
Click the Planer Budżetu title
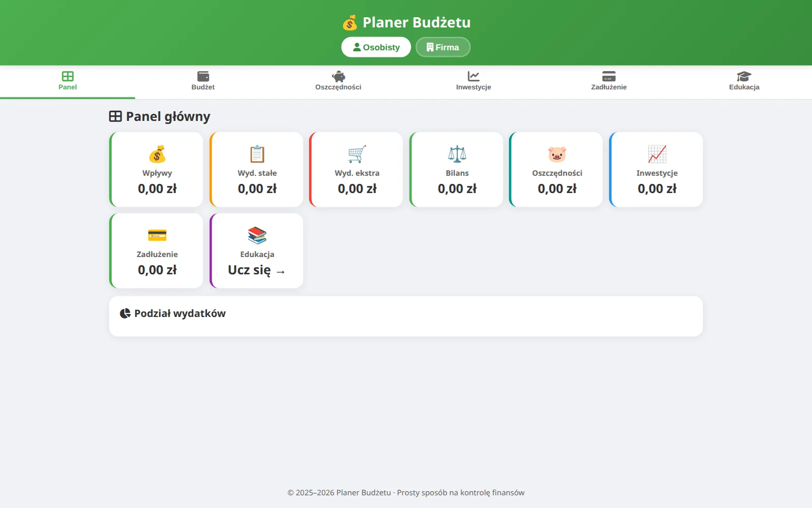tap(417, 22)
